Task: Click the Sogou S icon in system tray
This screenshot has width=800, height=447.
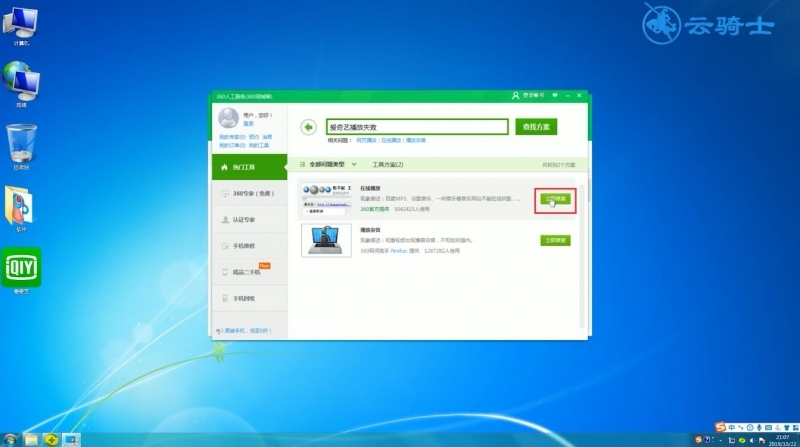Action: click(698, 439)
